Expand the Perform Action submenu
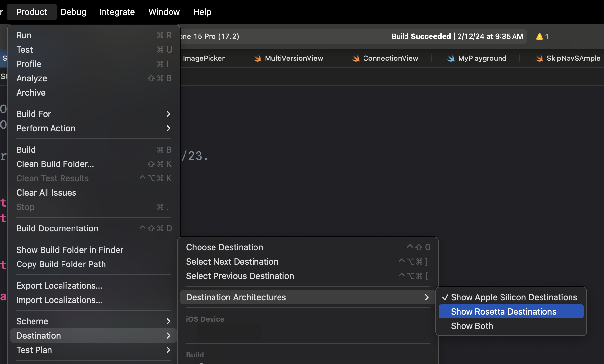 coord(94,128)
